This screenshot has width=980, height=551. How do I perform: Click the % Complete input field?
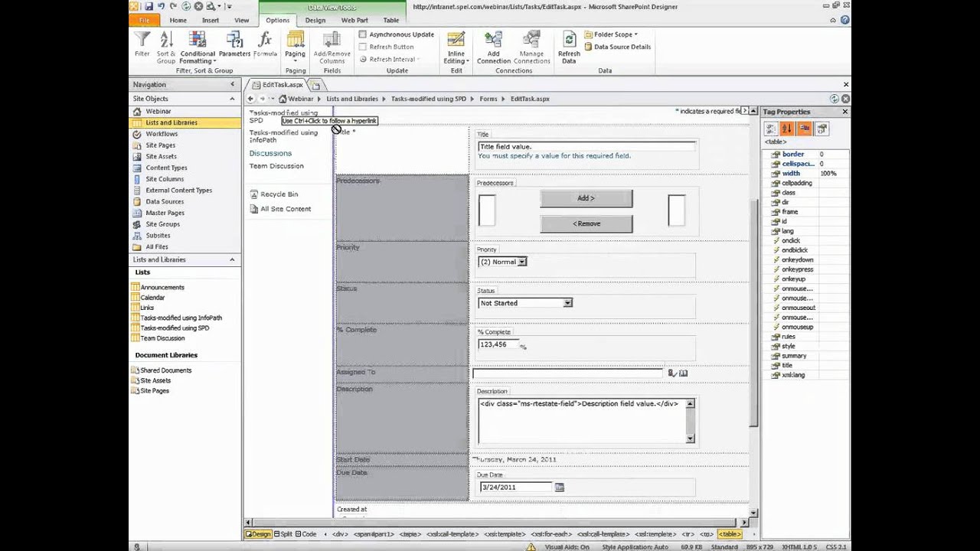[498, 344]
